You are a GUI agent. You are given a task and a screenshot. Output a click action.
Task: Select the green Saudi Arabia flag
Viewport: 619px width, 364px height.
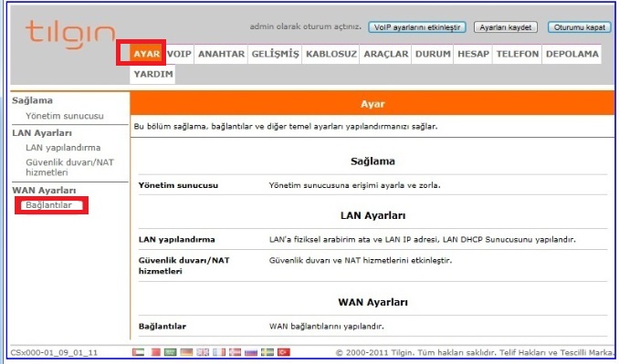(170, 352)
